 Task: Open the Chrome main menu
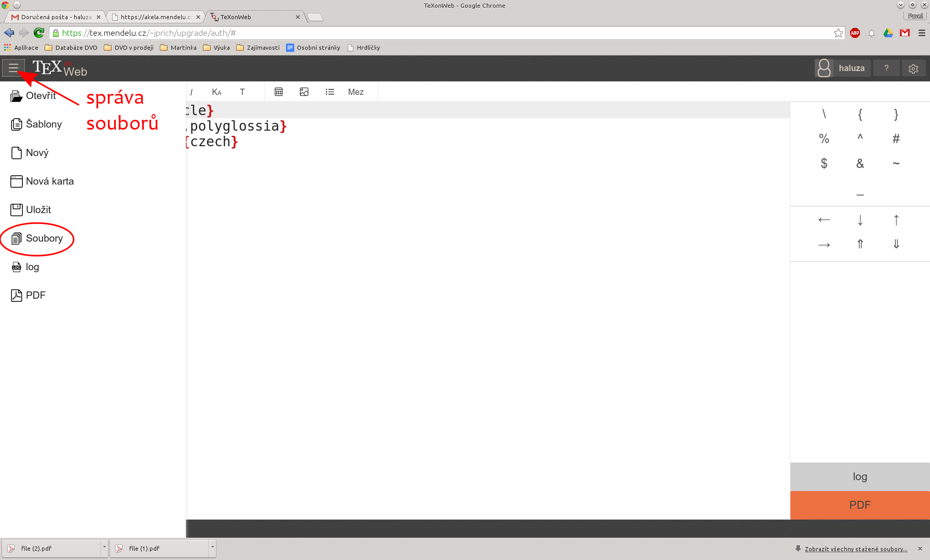pyautogui.click(x=922, y=33)
